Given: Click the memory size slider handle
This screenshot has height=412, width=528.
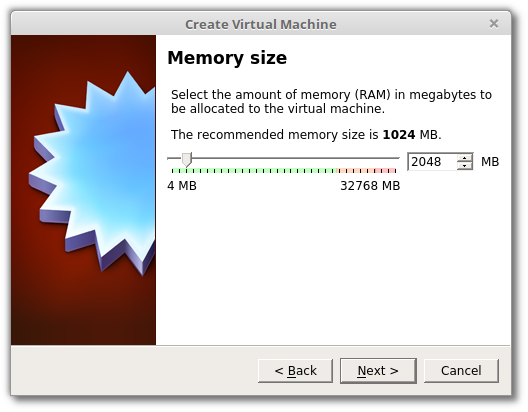Looking at the screenshot, I should pos(187,159).
